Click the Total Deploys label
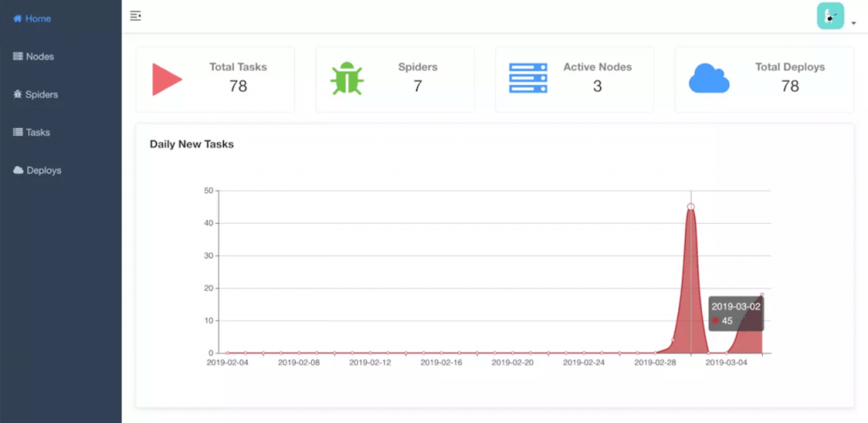Image resolution: width=868 pixels, height=423 pixels. pyautogui.click(x=790, y=67)
